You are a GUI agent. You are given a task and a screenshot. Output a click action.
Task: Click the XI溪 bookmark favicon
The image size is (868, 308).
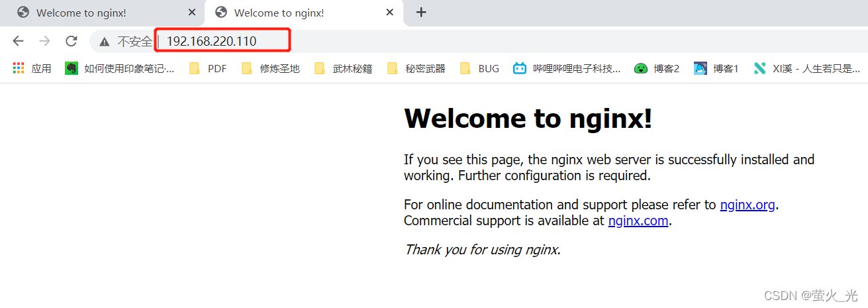tap(759, 68)
